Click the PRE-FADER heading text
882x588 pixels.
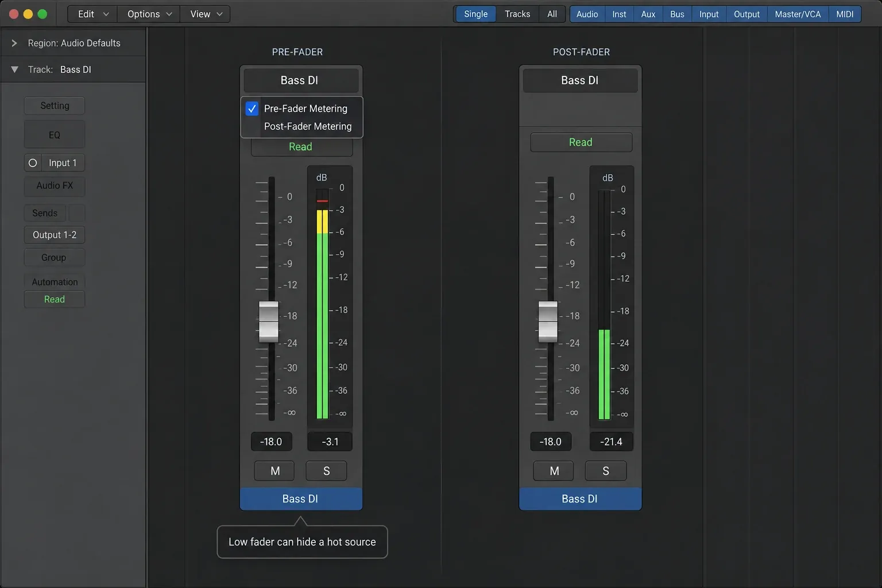(297, 52)
